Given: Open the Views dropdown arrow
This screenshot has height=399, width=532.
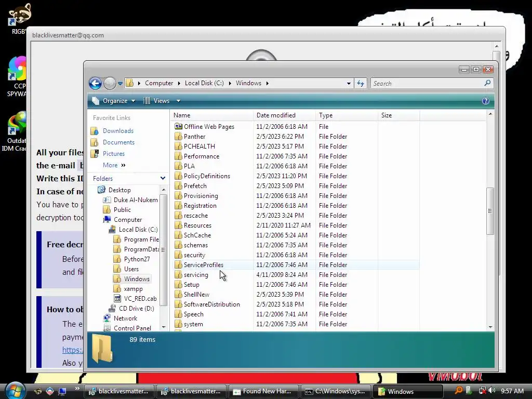Looking at the screenshot, I should click(x=178, y=101).
